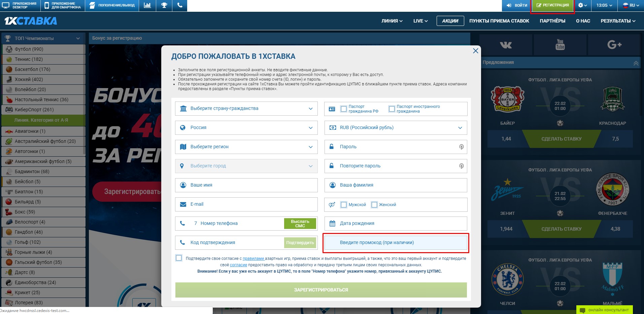Open LIVE menu
This screenshot has width=644, height=314.
420,21
